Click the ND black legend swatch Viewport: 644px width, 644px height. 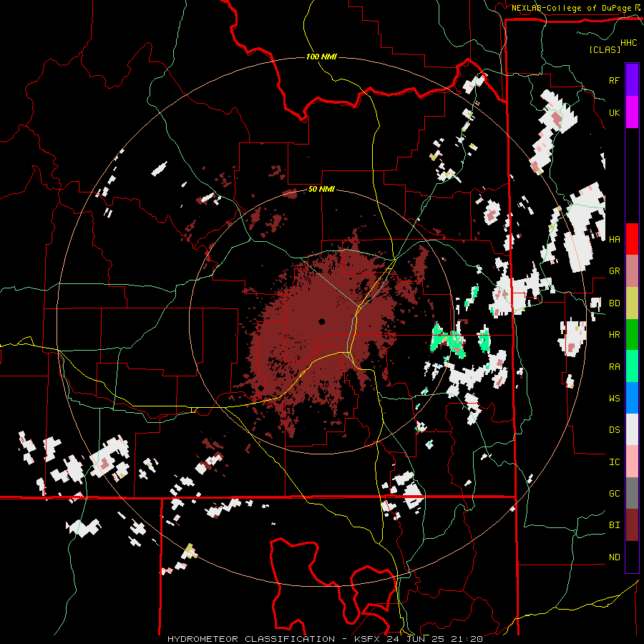click(632, 557)
